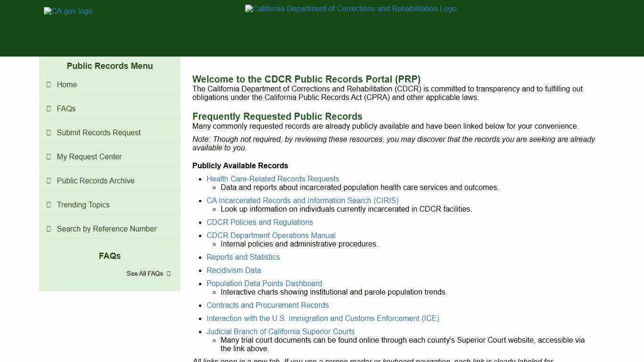
Task: Open Judicial Branch of California Superior Courts
Action: pos(281,331)
